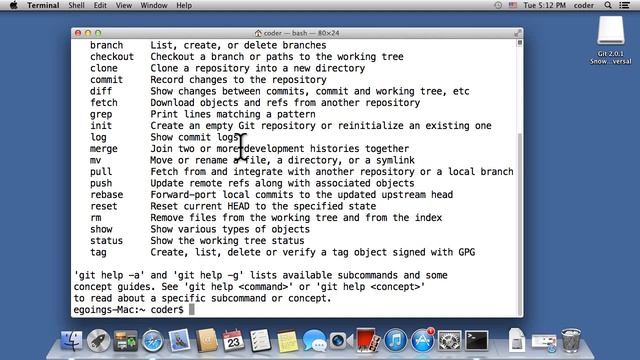
Task: Click the shell prompt cursor block
Action: 191,310
